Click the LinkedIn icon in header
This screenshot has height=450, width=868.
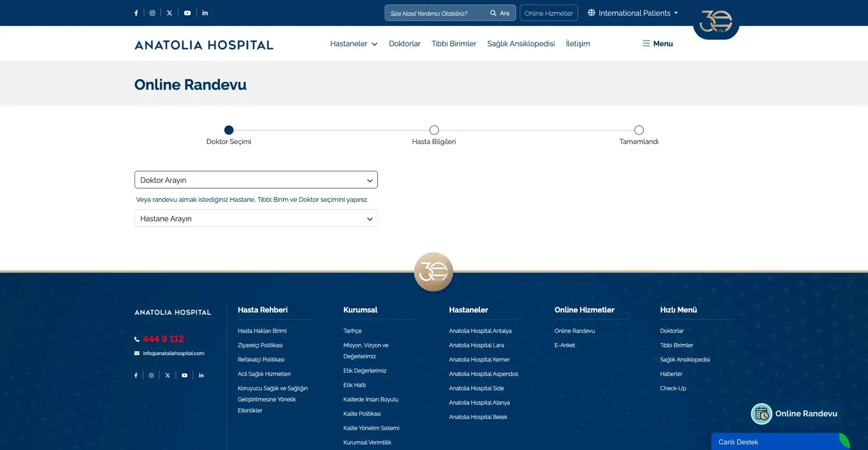pos(205,13)
